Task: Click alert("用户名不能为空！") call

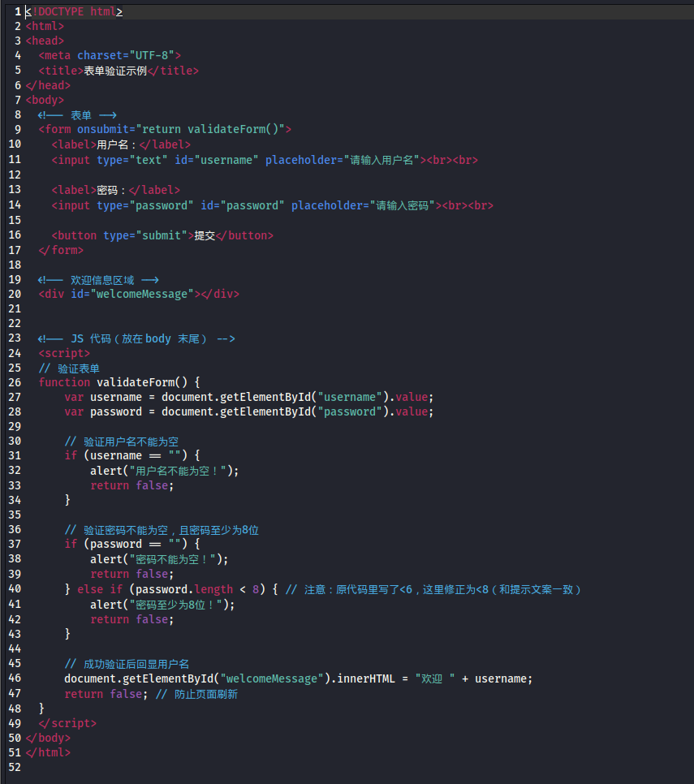Action: click(x=165, y=471)
